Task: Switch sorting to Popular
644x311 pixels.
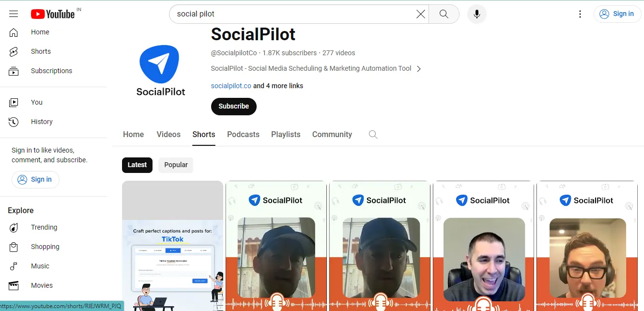Action: [175, 165]
